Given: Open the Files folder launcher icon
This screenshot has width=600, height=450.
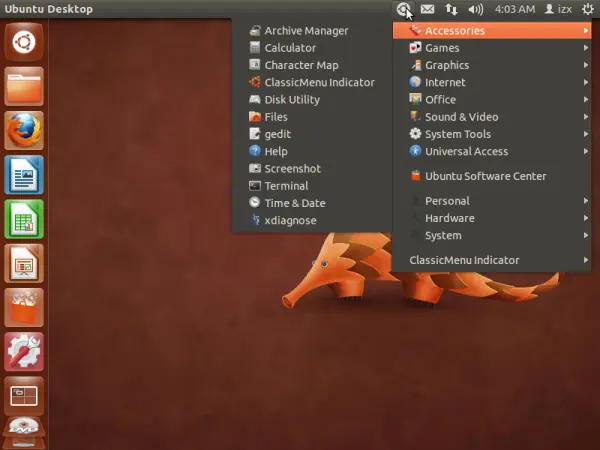Looking at the screenshot, I should pyautogui.click(x=24, y=86).
